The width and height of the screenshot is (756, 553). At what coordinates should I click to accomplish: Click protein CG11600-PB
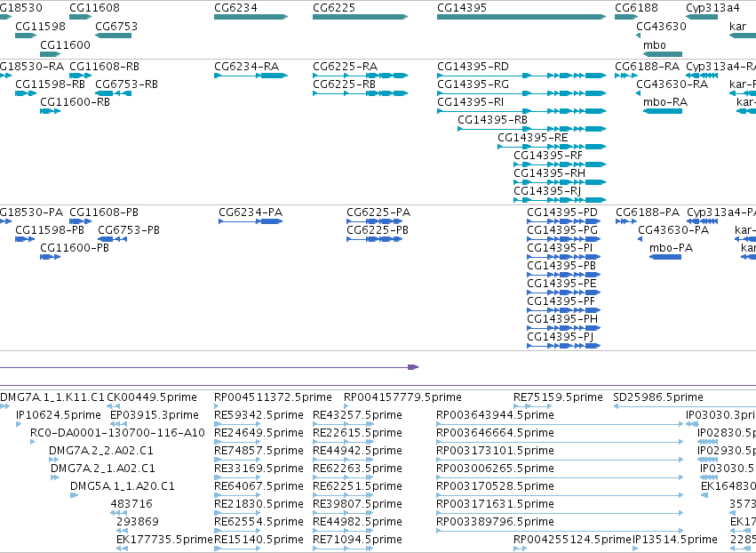75,249
